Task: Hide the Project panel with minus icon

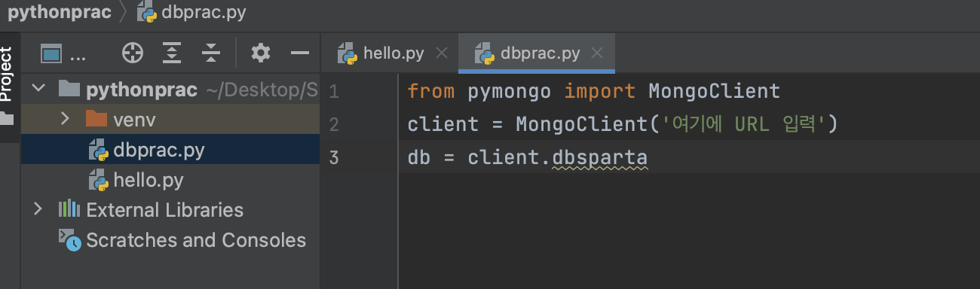Action: coord(300,53)
